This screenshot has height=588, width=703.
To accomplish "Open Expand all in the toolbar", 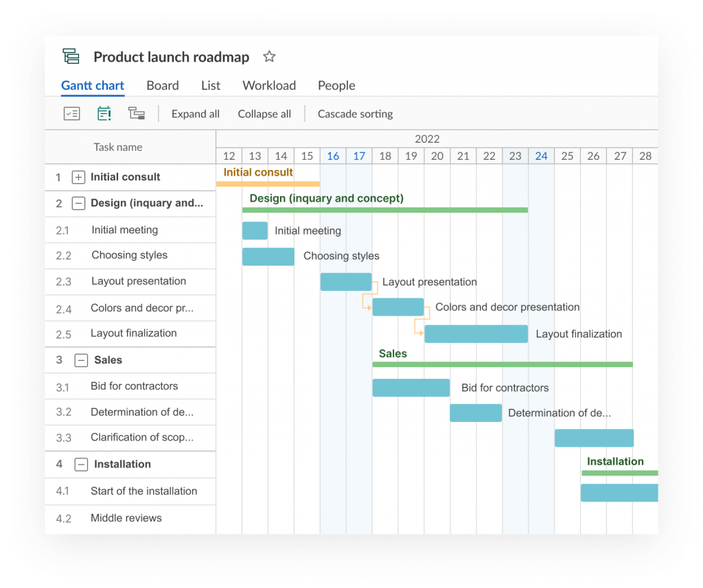I will (195, 113).
